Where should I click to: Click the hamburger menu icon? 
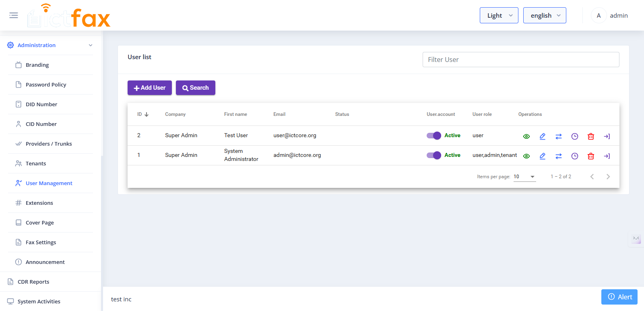tap(14, 15)
